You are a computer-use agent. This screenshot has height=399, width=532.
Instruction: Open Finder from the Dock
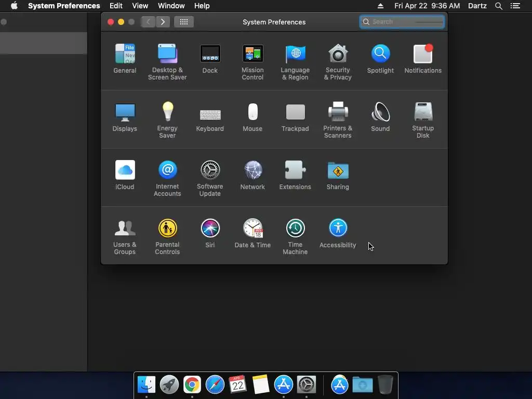click(147, 385)
